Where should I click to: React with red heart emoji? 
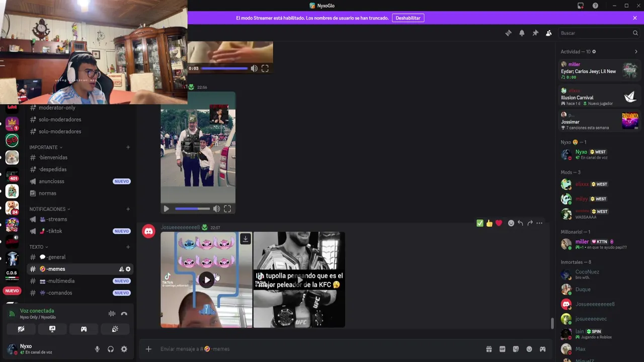pos(499,223)
